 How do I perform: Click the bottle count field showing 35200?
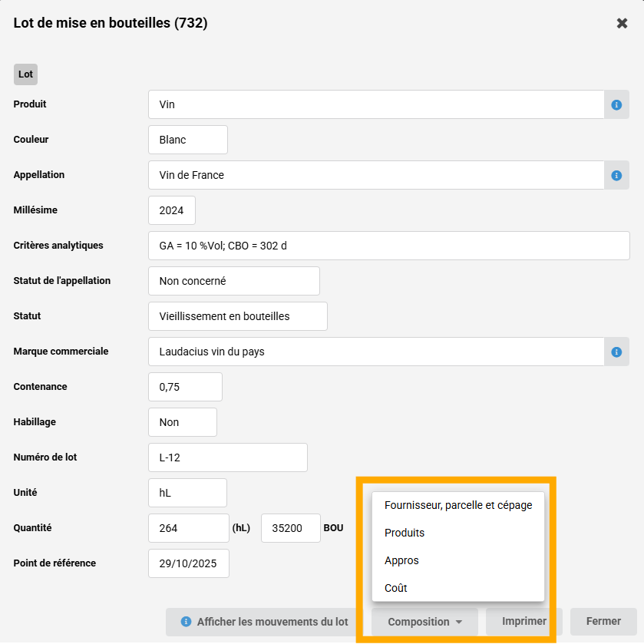pyautogui.click(x=290, y=528)
